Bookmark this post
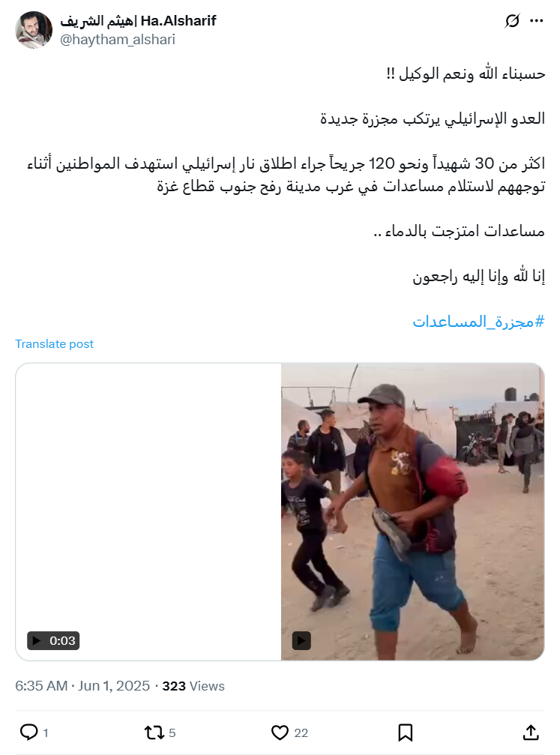560x755 pixels. point(406,733)
